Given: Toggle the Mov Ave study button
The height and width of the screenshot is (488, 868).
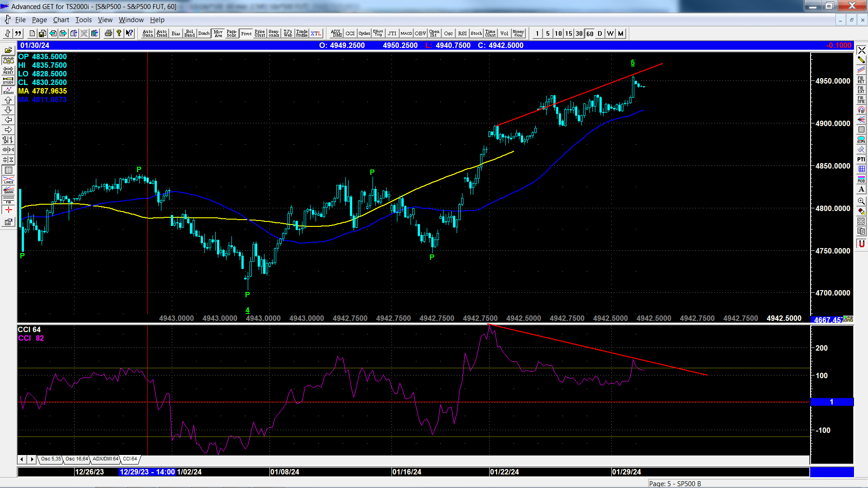Looking at the screenshot, I should pos(218,33).
